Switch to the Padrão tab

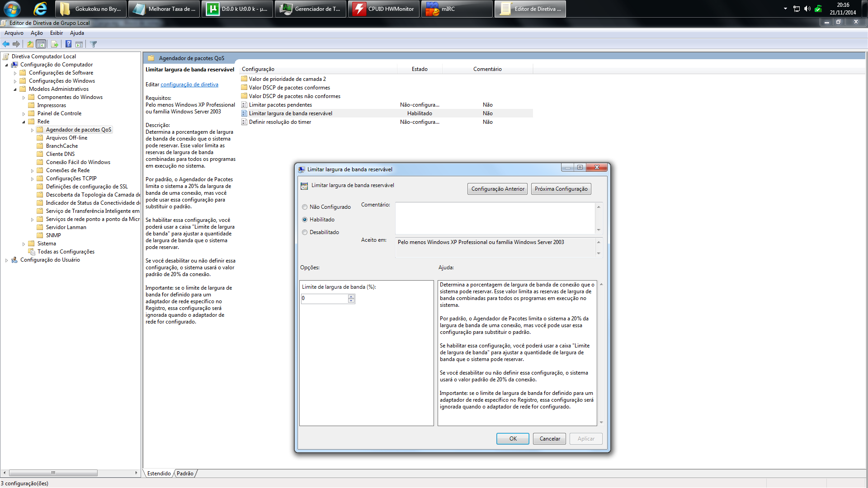[x=185, y=474]
